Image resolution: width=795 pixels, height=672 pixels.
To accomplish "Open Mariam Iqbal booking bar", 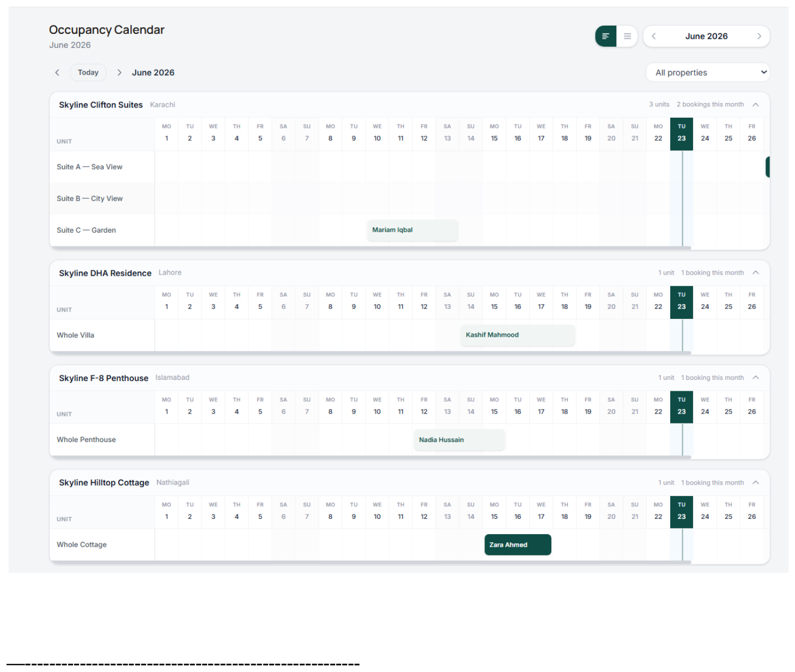I will click(x=412, y=230).
